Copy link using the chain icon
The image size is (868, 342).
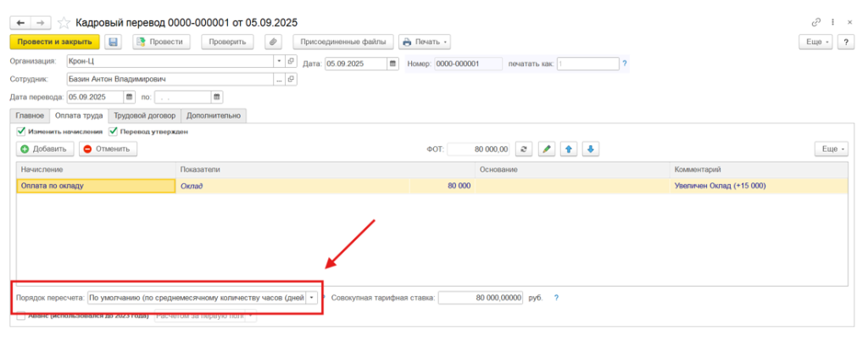[816, 23]
